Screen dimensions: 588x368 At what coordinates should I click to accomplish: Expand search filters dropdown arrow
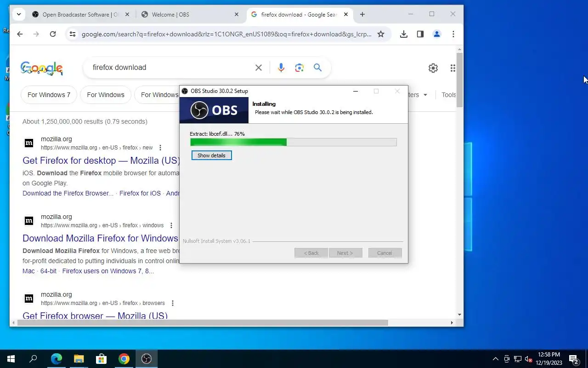(425, 95)
